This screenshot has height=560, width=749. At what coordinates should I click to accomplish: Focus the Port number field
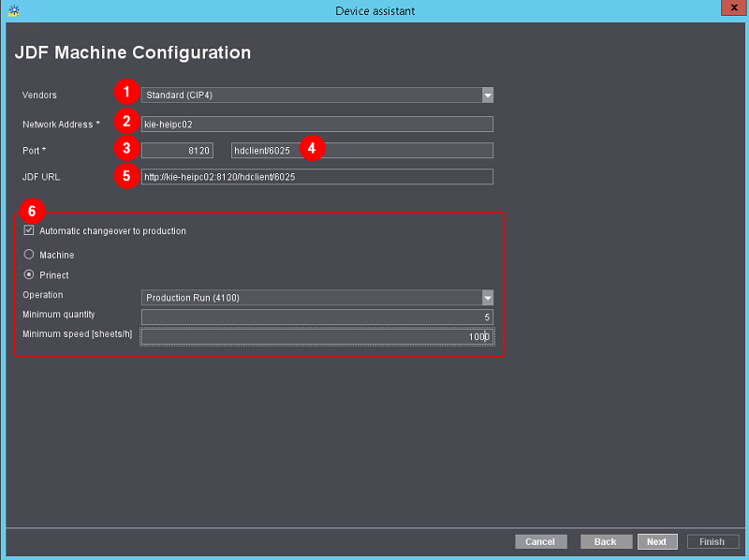coord(178,150)
